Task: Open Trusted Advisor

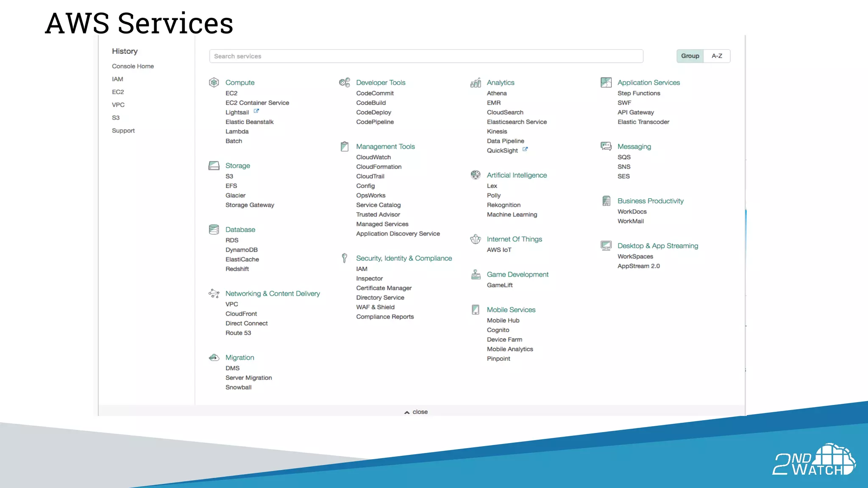Action: pyautogui.click(x=378, y=214)
